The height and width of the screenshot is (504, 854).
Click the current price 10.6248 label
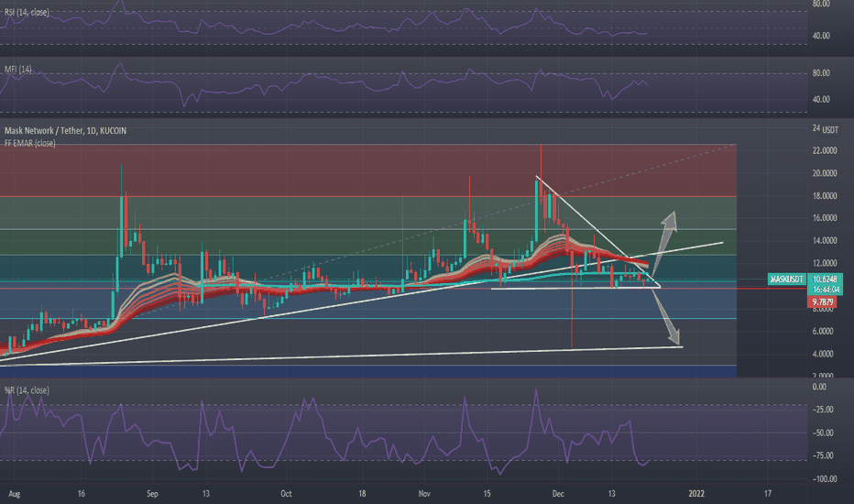pos(825,279)
